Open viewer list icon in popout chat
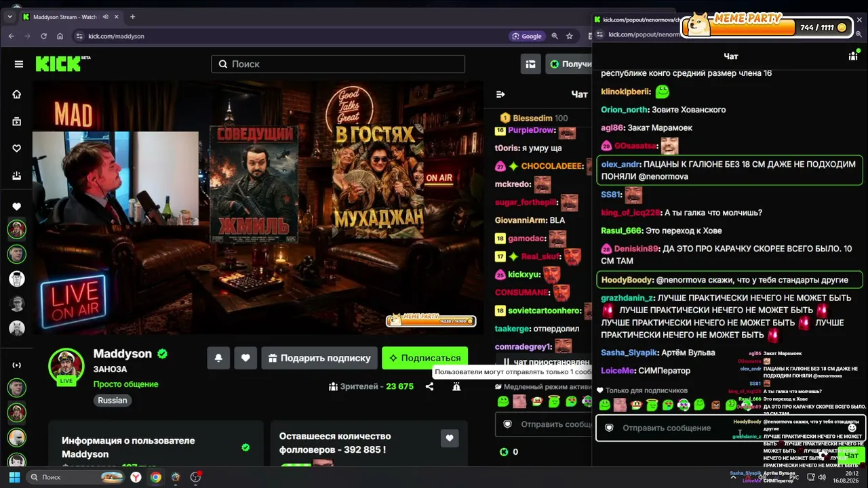 tap(853, 56)
